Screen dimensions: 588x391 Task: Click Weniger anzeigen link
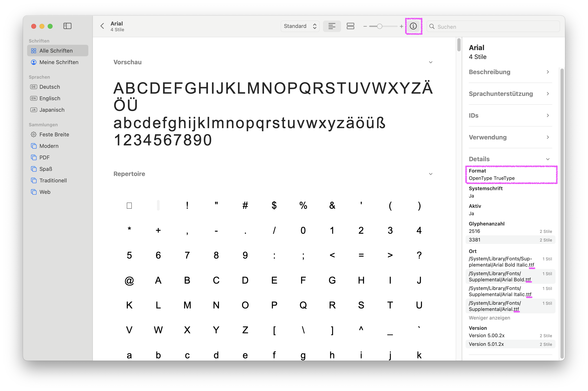point(489,318)
